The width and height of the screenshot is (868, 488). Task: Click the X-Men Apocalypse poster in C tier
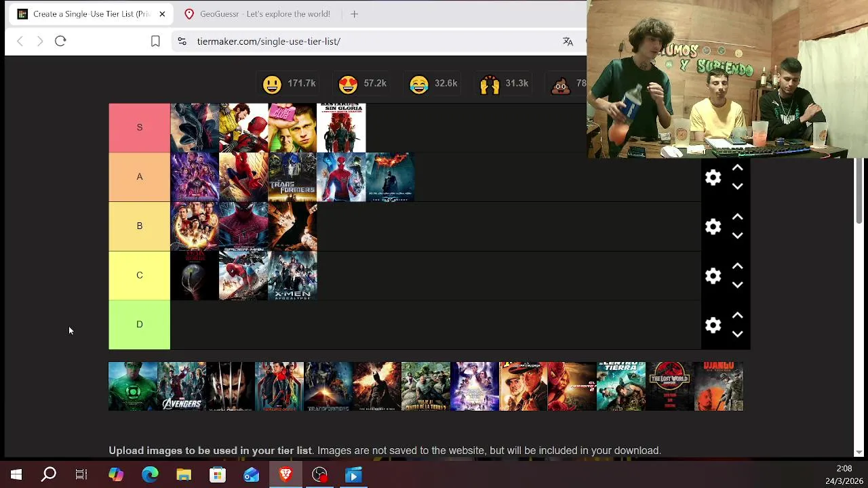click(x=292, y=276)
